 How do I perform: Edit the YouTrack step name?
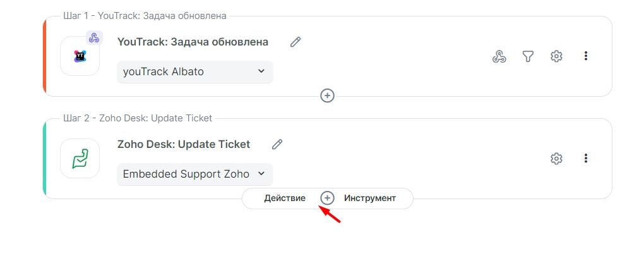295,42
